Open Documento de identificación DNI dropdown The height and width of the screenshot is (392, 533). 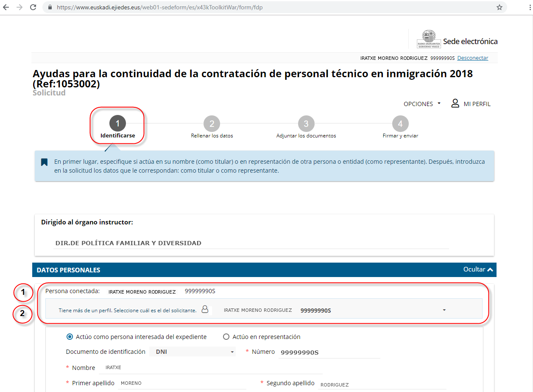click(193, 352)
